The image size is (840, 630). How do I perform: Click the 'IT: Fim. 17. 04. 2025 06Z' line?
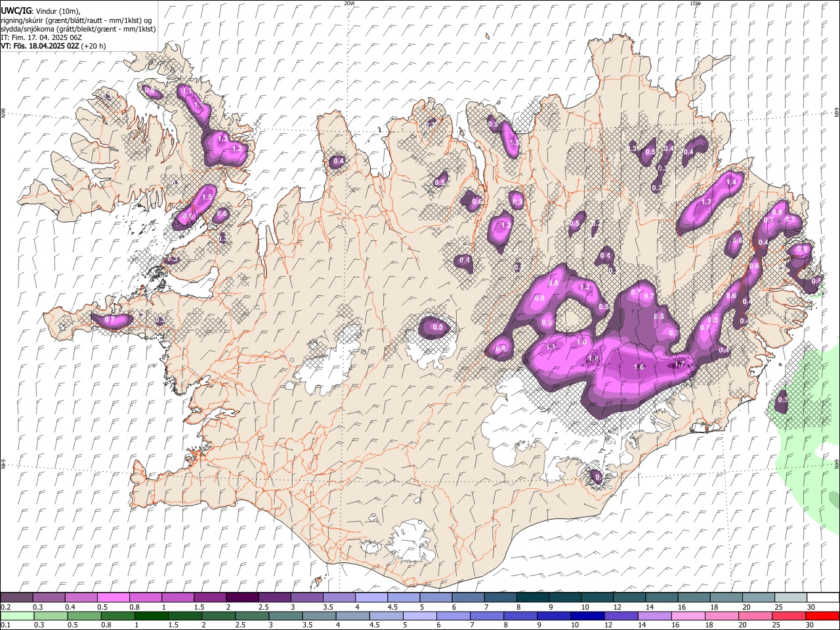(41, 37)
